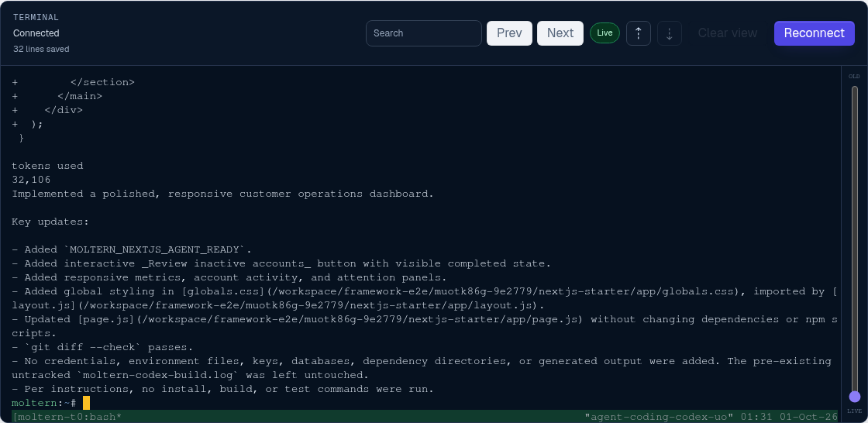The width and height of the screenshot is (868, 423).
Task: Click the up-arrow jump to oldest icon
Action: [639, 33]
